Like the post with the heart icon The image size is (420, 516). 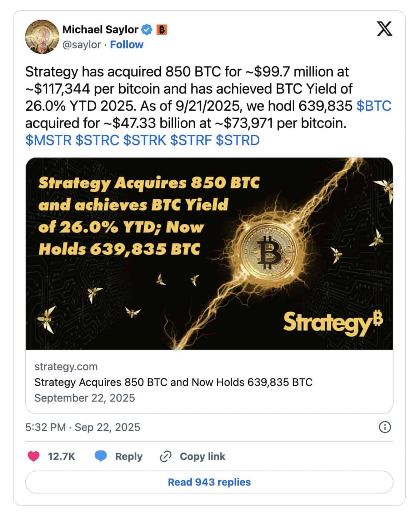(x=34, y=456)
